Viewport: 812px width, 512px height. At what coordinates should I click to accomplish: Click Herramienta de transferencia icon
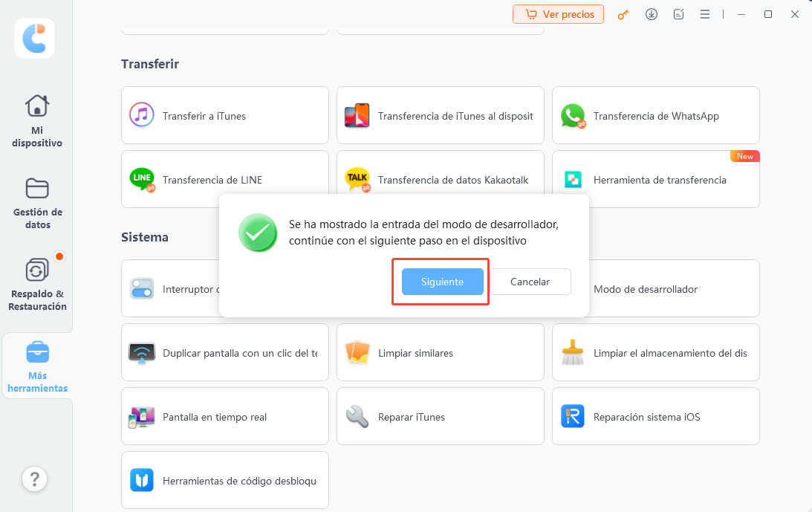573,179
